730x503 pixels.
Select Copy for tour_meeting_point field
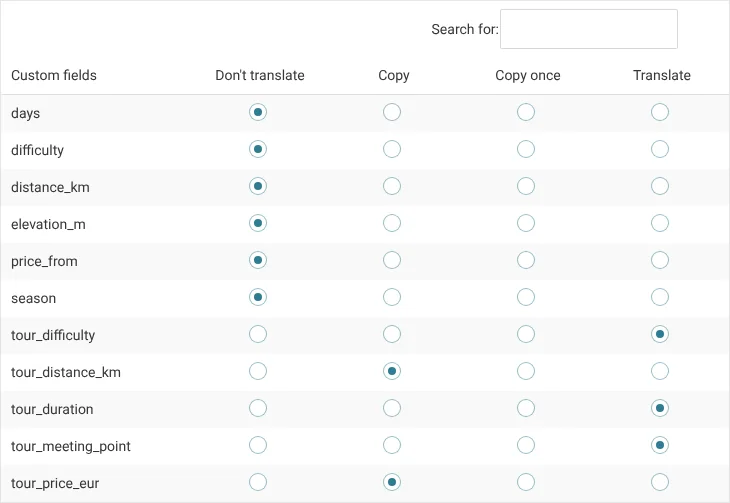tap(392, 445)
